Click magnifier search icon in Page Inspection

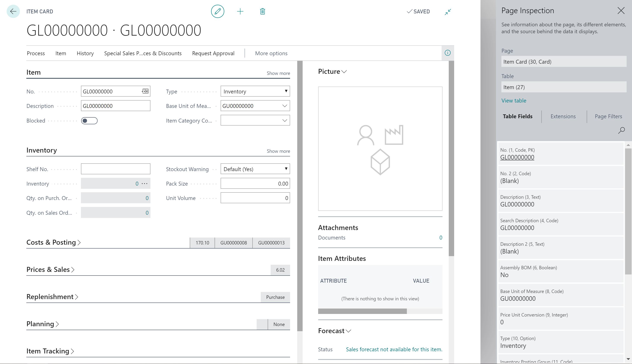pos(621,130)
